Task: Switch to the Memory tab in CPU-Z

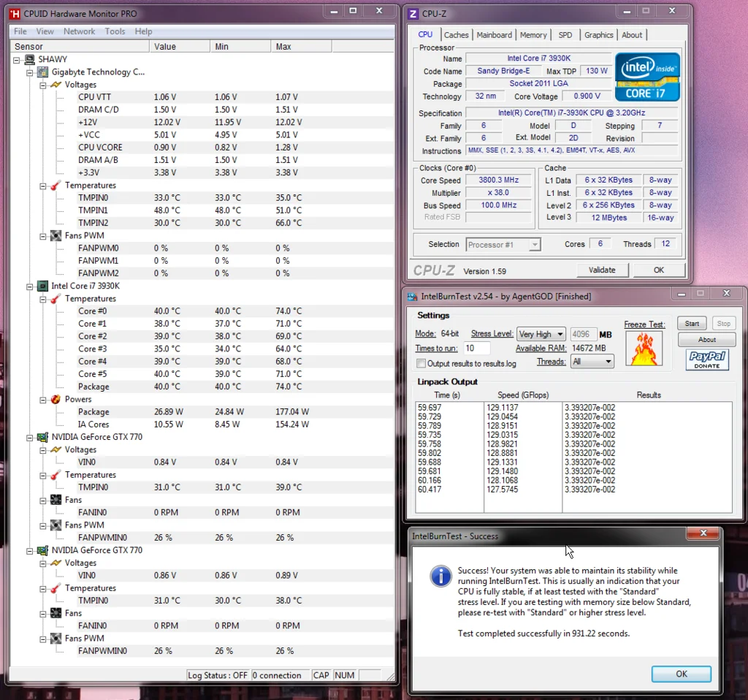Action: tap(533, 35)
